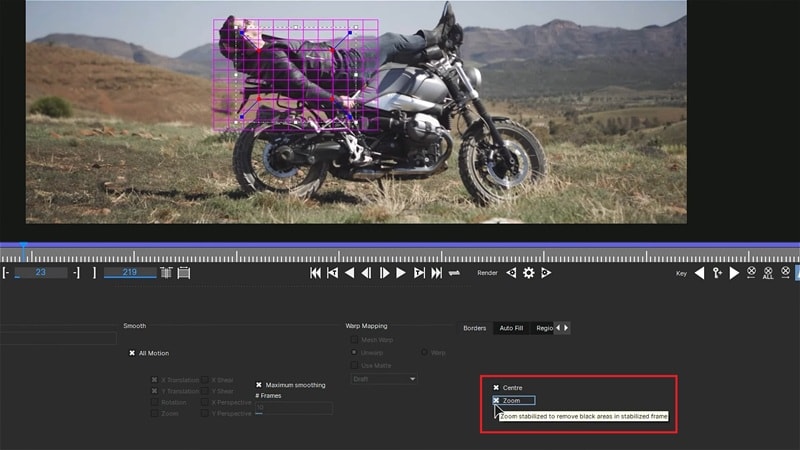The width and height of the screenshot is (800, 450).
Task: Jump to next keyframe in transport controls
Action: coord(419,273)
